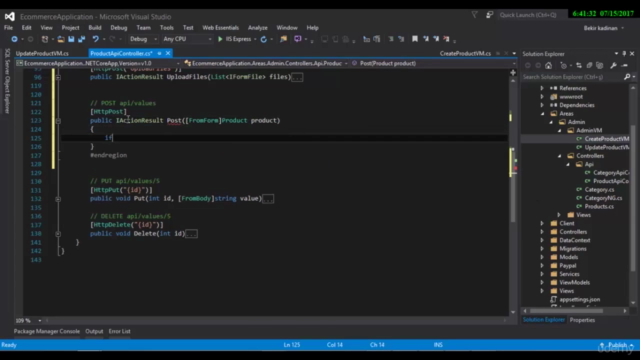Open the Build menu
The width and height of the screenshot is (640, 360).
95,28
